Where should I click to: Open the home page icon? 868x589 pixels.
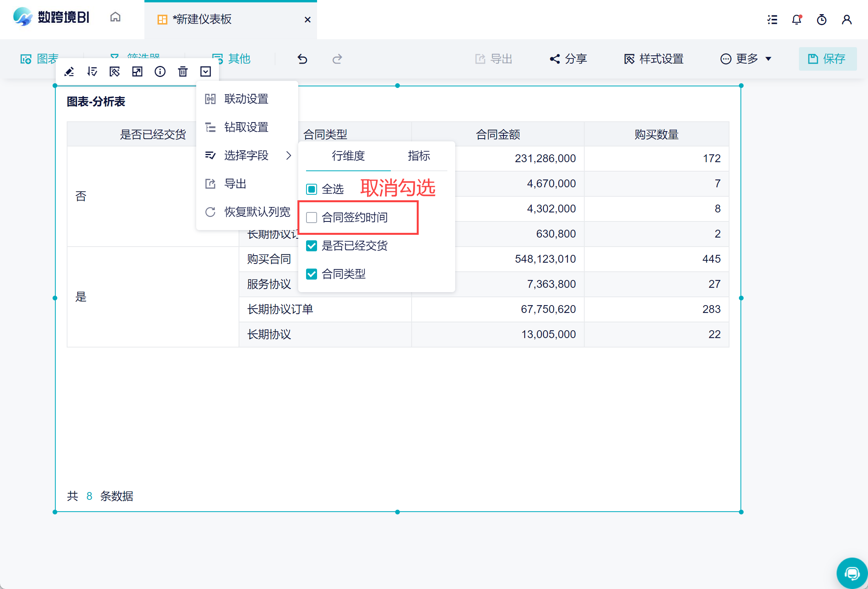click(x=115, y=17)
